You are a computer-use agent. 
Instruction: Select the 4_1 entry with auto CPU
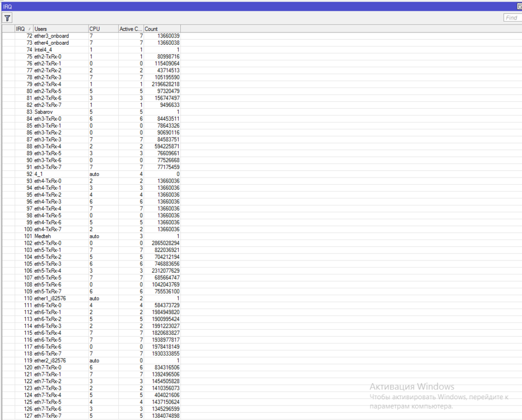pyautogui.click(x=38, y=174)
